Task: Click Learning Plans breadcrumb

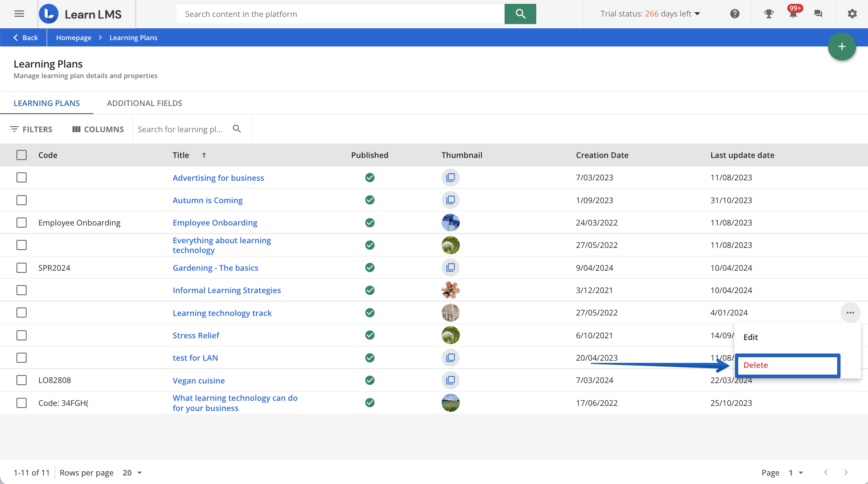Action: [x=133, y=38]
